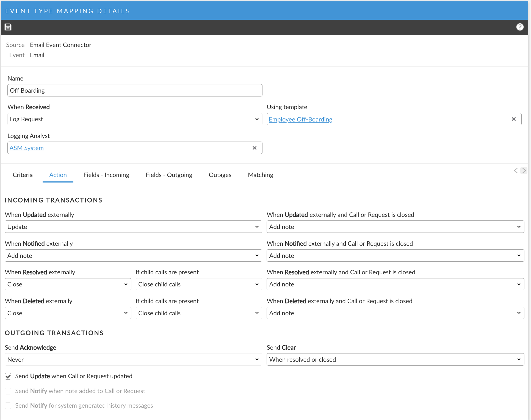The height and width of the screenshot is (420, 531).
Task: Follow the Employee Off-Boarding template link
Action: [300, 119]
